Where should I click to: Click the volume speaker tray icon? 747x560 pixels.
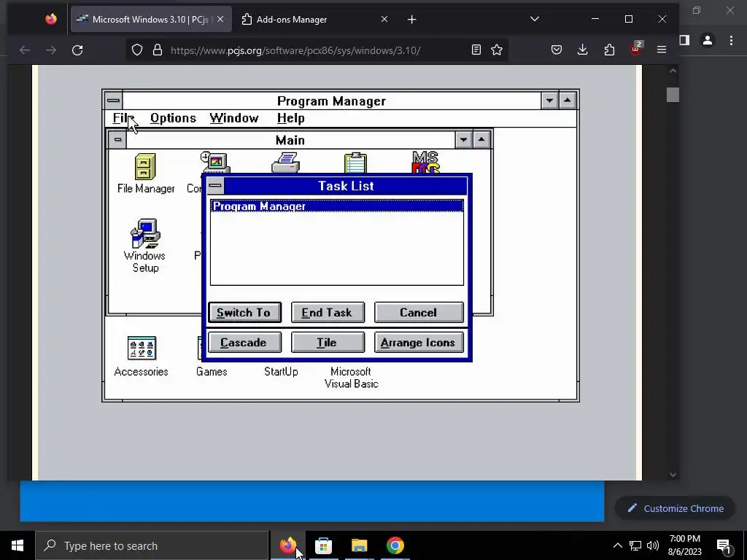653,545
